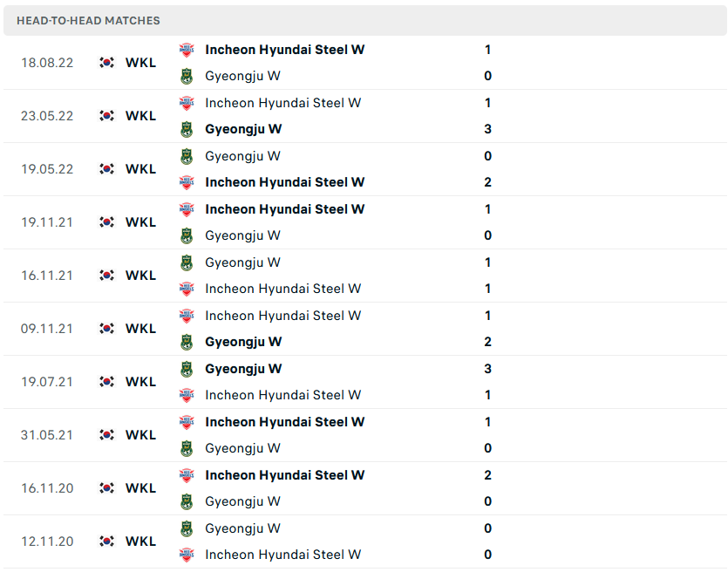Click the date 18.08.22
This screenshot has width=728, height=572.
[47, 62]
